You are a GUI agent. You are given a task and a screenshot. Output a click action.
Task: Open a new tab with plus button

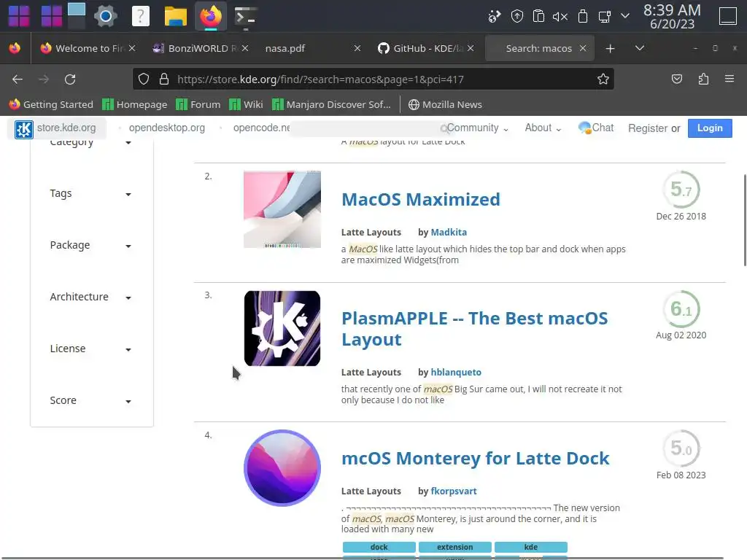coord(610,49)
